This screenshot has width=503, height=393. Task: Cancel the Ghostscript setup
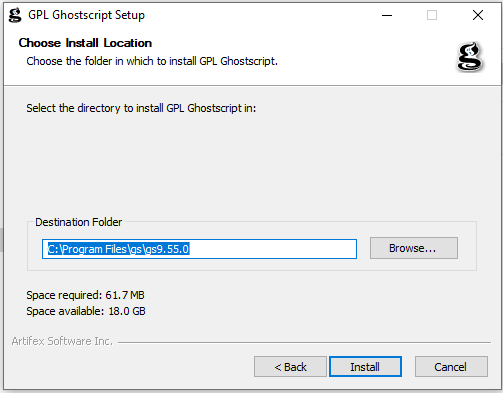[x=451, y=367]
